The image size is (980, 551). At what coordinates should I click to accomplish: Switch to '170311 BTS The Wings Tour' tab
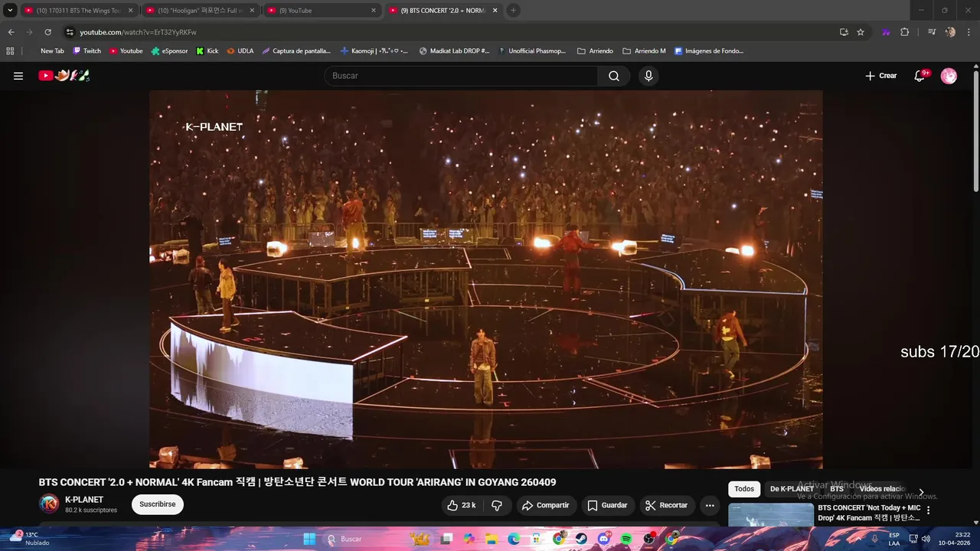[78, 11]
